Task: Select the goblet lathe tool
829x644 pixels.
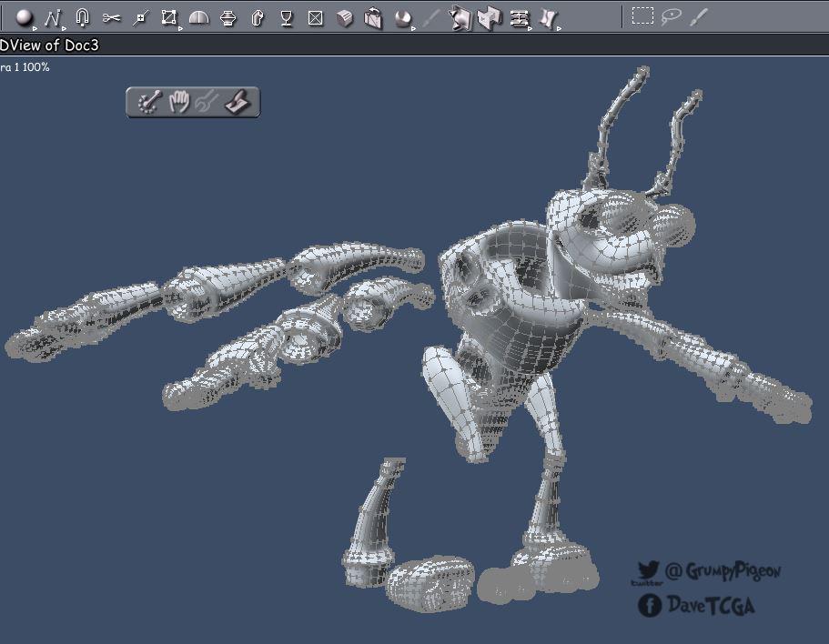Action: (287, 18)
